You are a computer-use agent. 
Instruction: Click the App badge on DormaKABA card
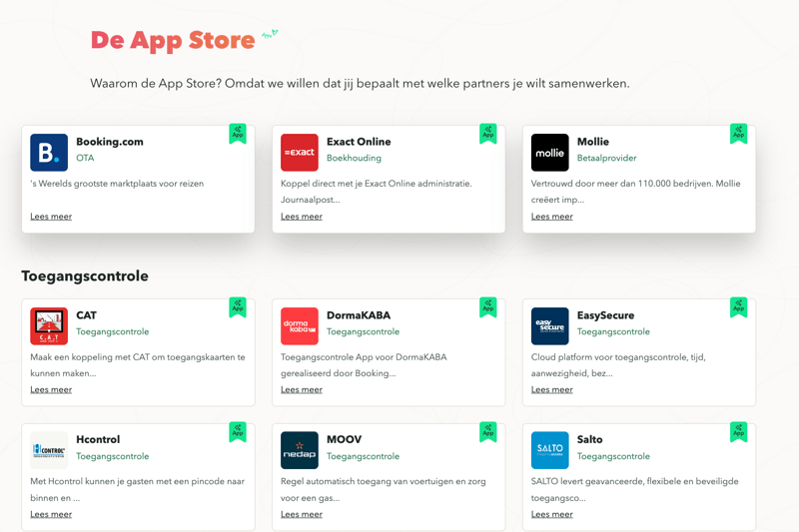[488, 307]
